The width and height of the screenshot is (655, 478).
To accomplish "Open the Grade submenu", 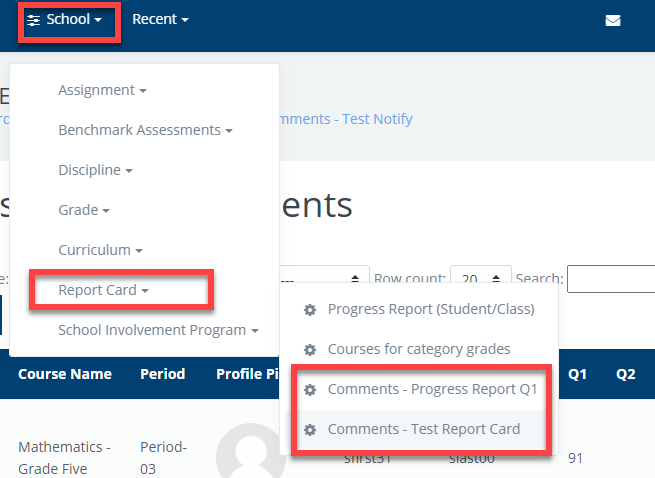I will (84, 210).
